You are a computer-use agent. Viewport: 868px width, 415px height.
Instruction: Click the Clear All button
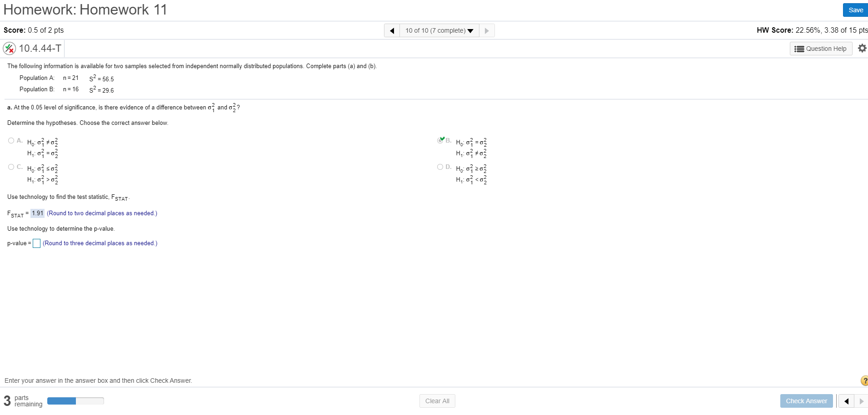click(x=437, y=401)
